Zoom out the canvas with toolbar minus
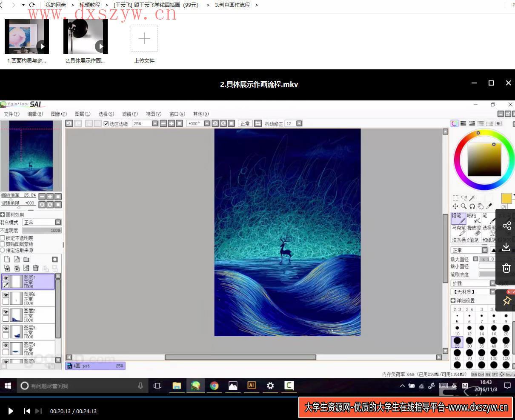515x420 pixels. [x=163, y=123]
